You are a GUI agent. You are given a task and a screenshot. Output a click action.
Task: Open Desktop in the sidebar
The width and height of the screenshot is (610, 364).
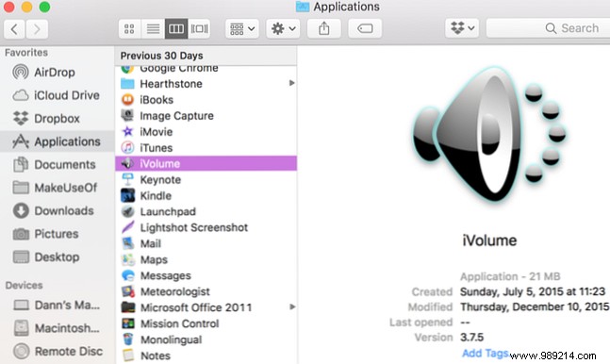57,256
